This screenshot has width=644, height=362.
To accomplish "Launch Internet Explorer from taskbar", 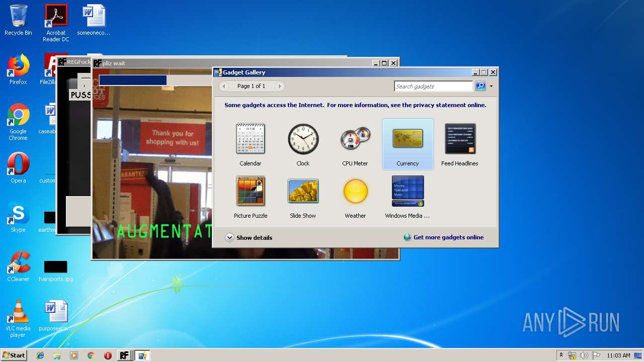I will coord(40,355).
